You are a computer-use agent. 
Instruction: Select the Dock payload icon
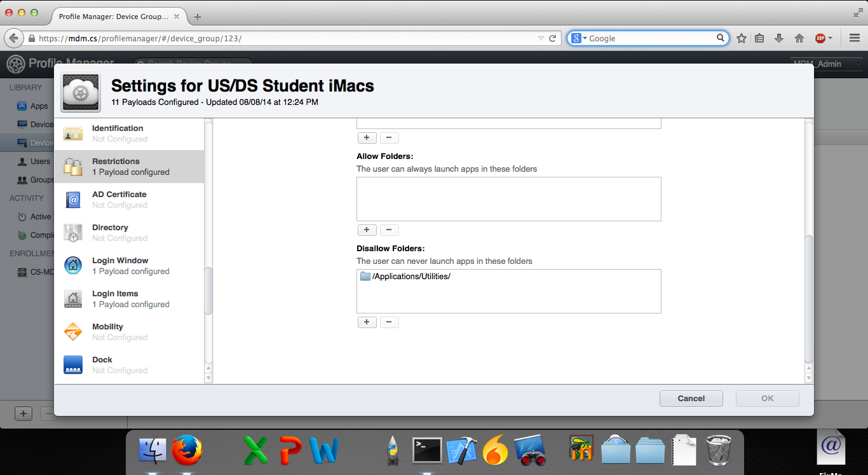(73, 364)
